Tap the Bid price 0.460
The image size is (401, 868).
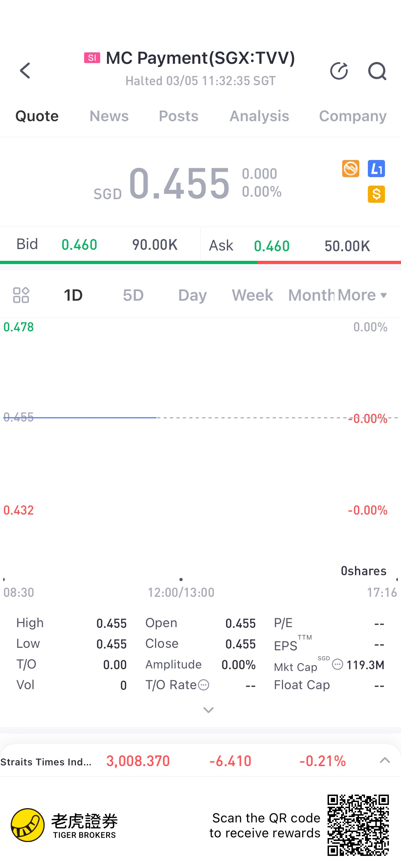(79, 245)
